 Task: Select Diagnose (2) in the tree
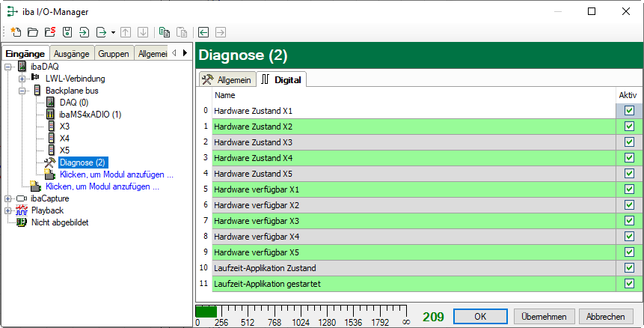click(x=82, y=163)
